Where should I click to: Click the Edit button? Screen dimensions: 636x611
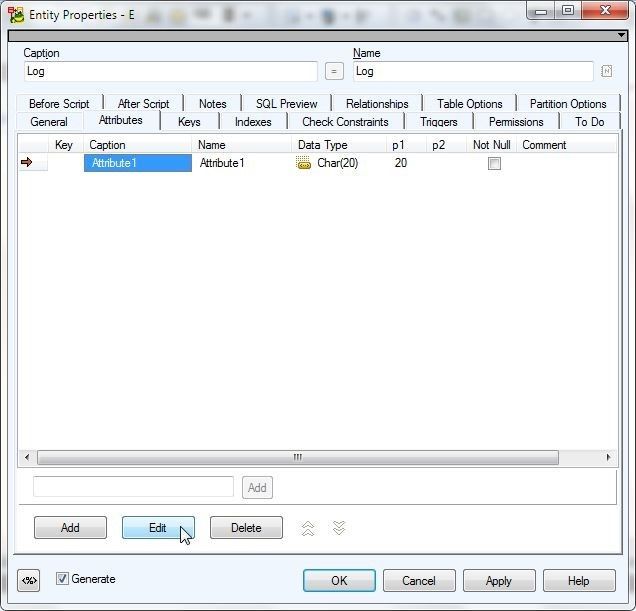coord(158,527)
